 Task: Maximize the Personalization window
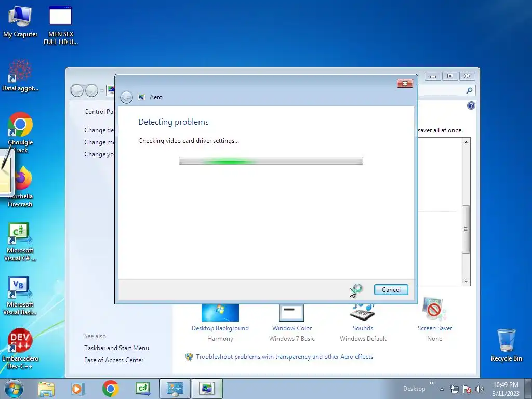[x=450, y=76]
